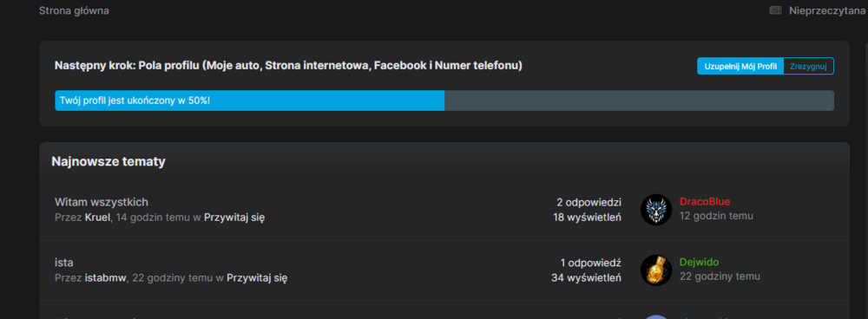Open the topic titled ista
This screenshot has height=319, width=868.
[x=64, y=262]
